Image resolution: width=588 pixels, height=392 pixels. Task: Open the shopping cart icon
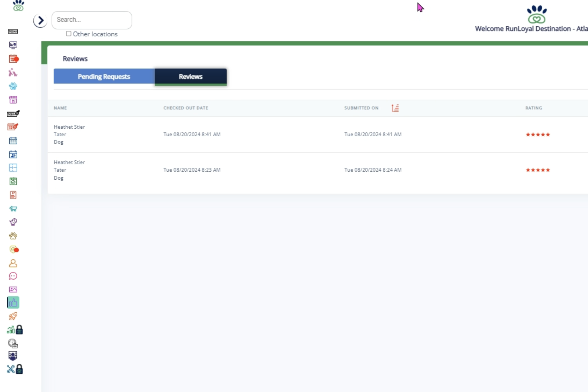13,209
